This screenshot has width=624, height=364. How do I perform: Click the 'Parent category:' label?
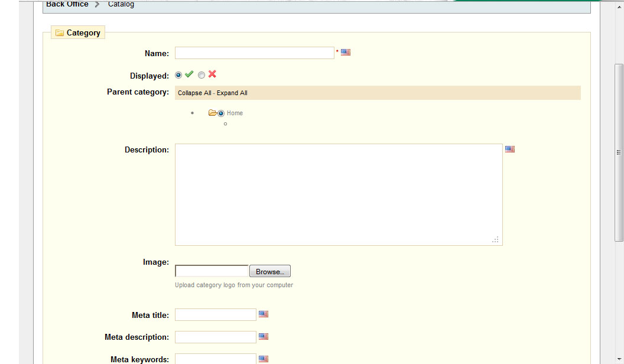[138, 92]
